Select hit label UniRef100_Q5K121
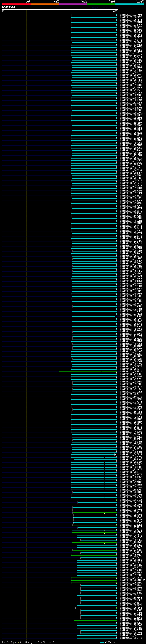The width and height of the screenshot is (146, 644). (131, 339)
